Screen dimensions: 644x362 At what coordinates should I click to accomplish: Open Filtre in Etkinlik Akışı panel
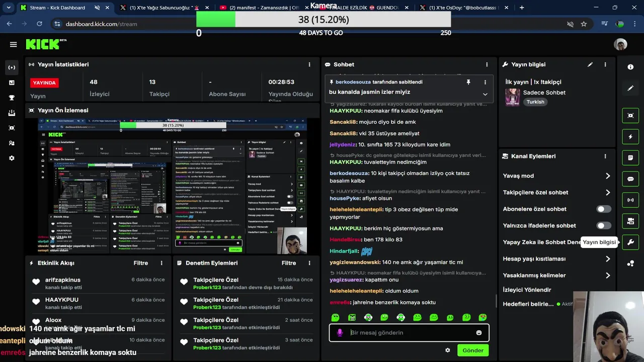(x=141, y=263)
